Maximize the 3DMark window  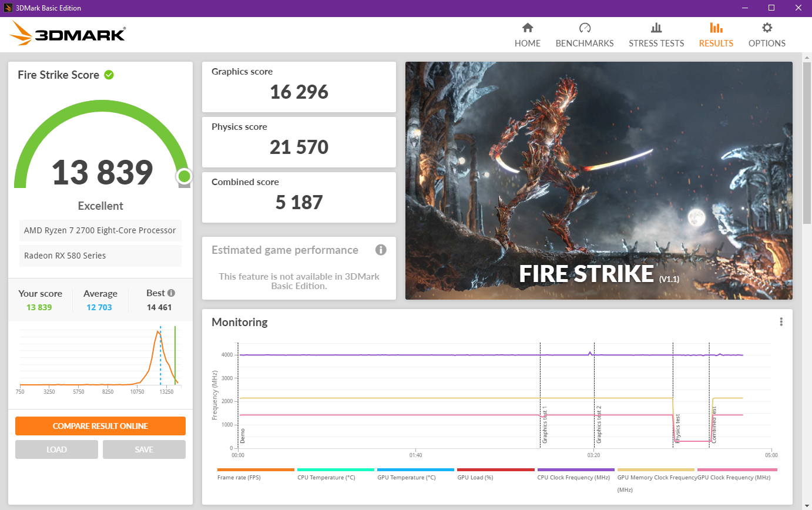(x=772, y=8)
